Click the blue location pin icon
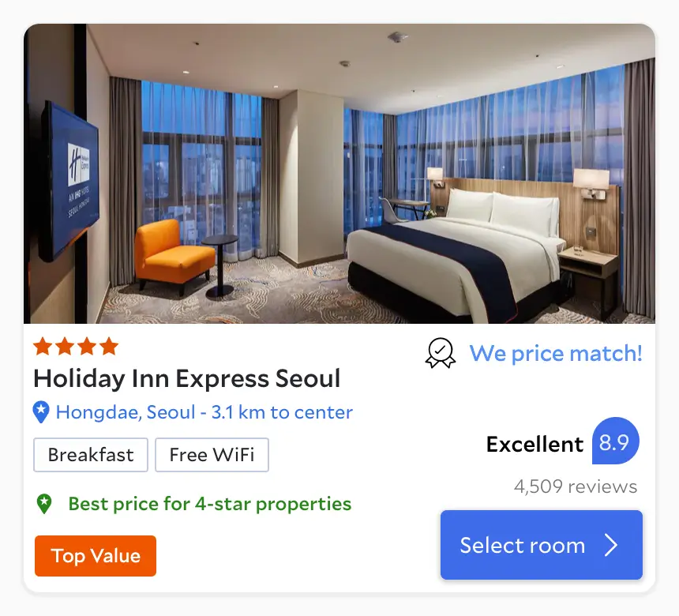 pyautogui.click(x=41, y=412)
